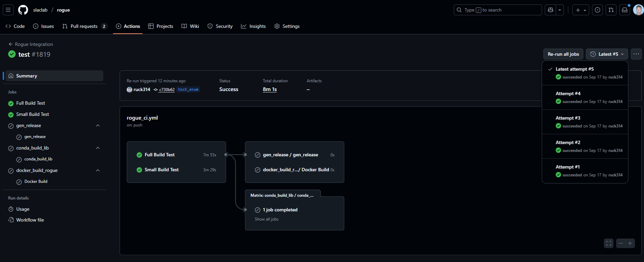Open the hamburger navigation menu

point(8,10)
